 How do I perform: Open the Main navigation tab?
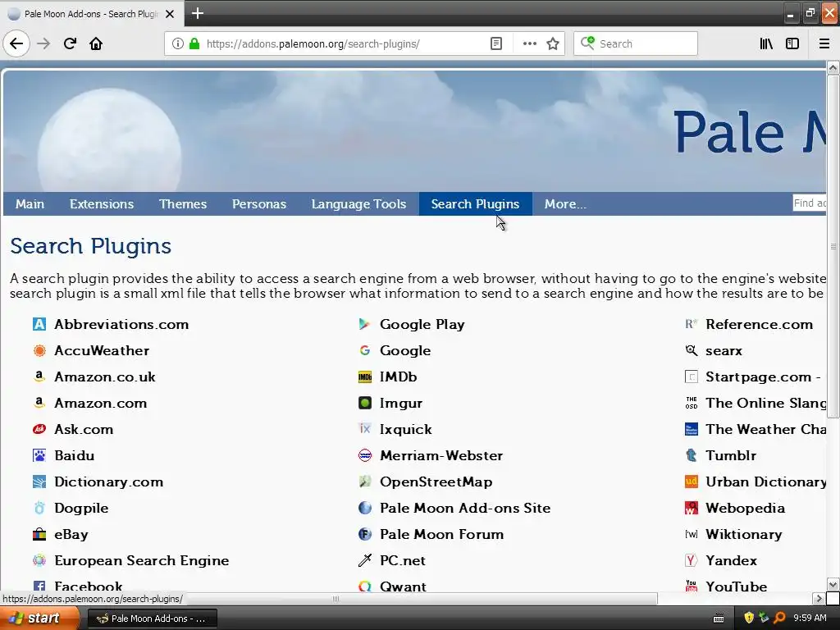[x=30, y=204]
